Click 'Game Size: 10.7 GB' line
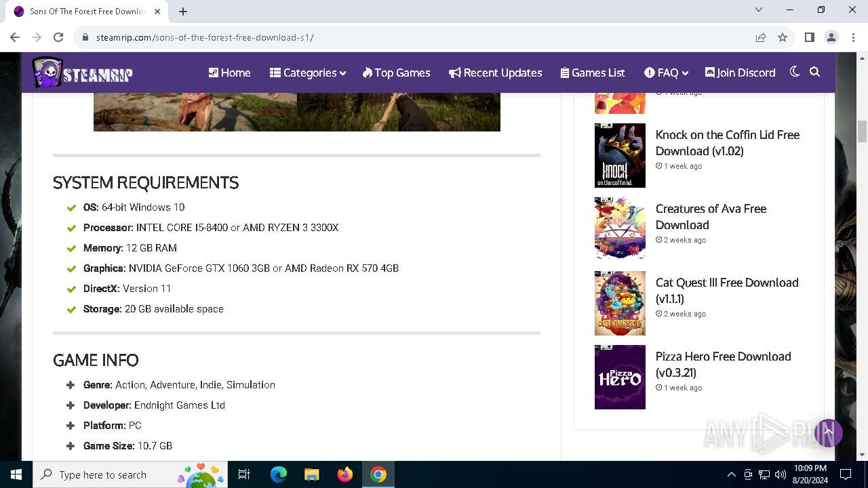This screenshot has width=868, height=488. (127, 446)
